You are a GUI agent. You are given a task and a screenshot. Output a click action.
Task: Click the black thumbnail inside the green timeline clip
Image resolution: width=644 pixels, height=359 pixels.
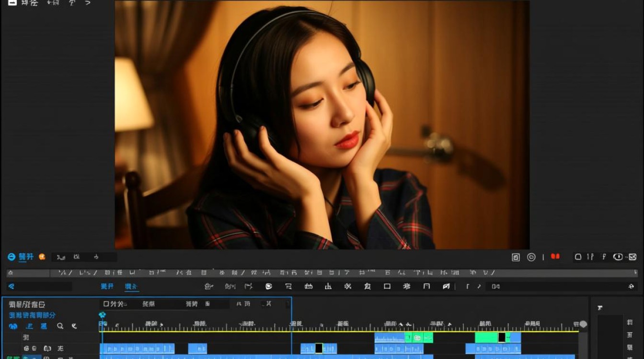pos(502,337)
